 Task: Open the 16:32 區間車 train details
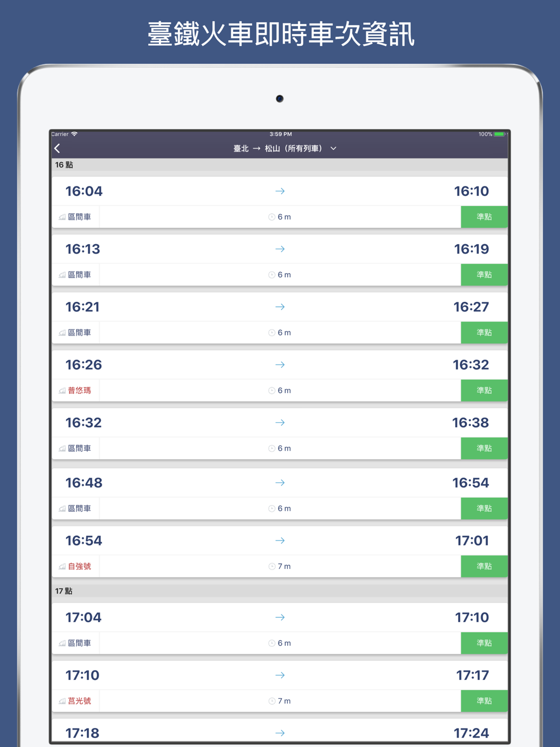pyautogui.click(x=280, y=423)
